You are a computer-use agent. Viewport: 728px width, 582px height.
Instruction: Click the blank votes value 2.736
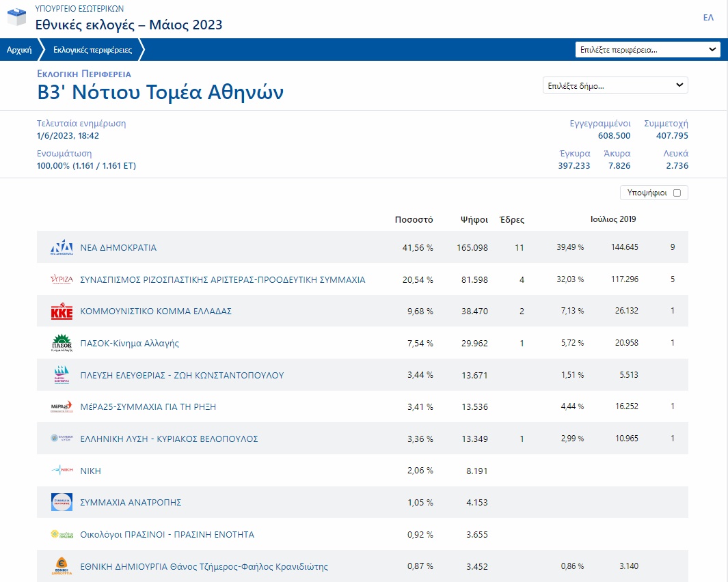point(677,166)
